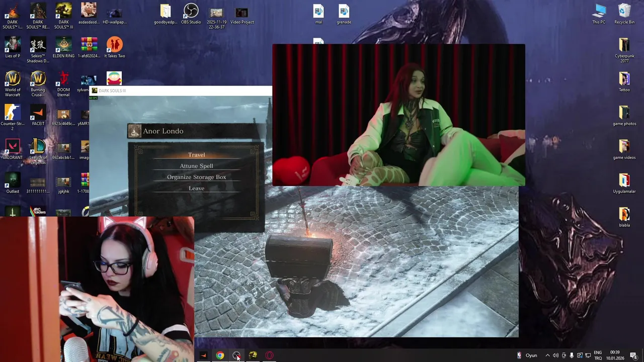
Task: Open the game photos folder
Action: coord(624,116)
